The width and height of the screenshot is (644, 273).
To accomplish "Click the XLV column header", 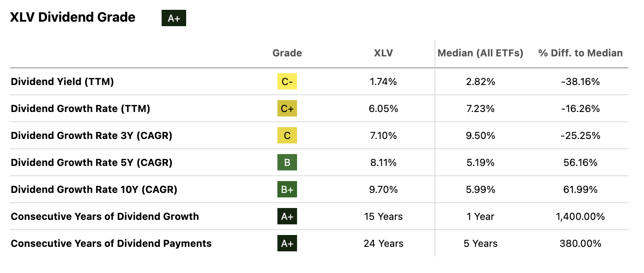I will [x=383, y=53].
